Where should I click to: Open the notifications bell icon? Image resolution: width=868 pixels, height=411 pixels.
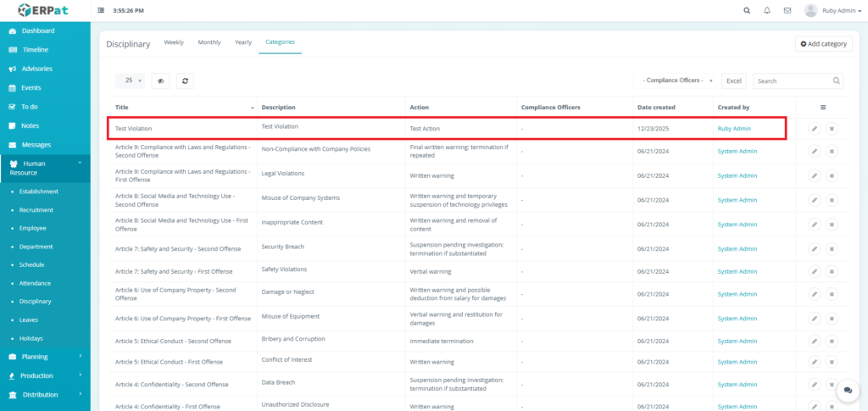[x=767, y=11]
